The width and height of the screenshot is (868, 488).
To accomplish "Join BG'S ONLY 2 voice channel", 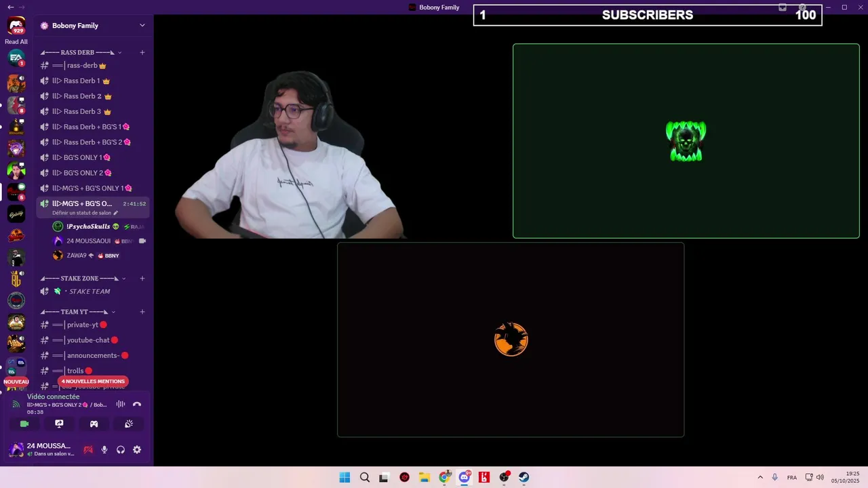I will coord(94,173).
